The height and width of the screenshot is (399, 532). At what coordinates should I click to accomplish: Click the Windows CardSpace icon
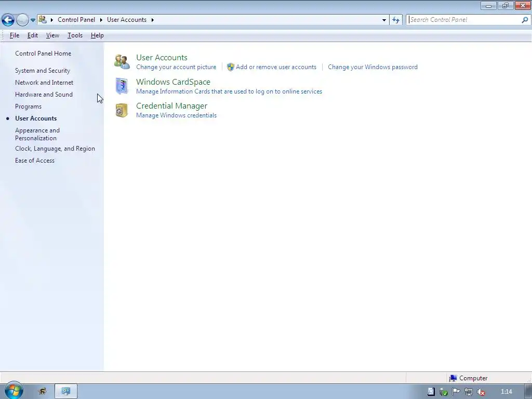[122, 86]
